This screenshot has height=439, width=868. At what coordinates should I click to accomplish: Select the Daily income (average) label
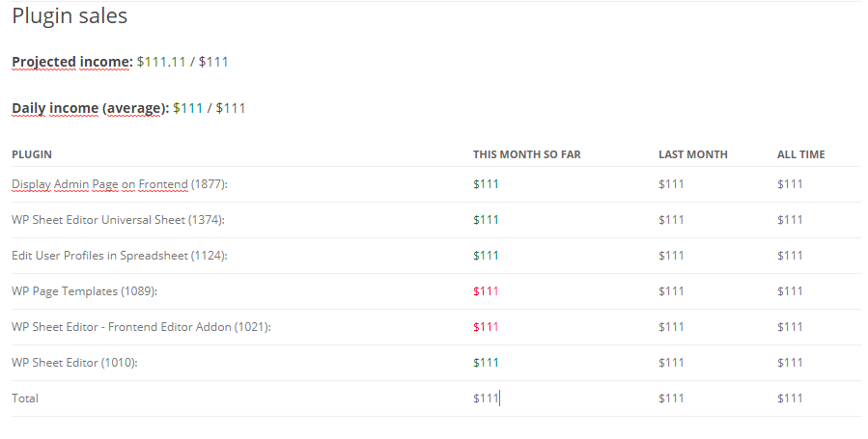coord(90,108)
